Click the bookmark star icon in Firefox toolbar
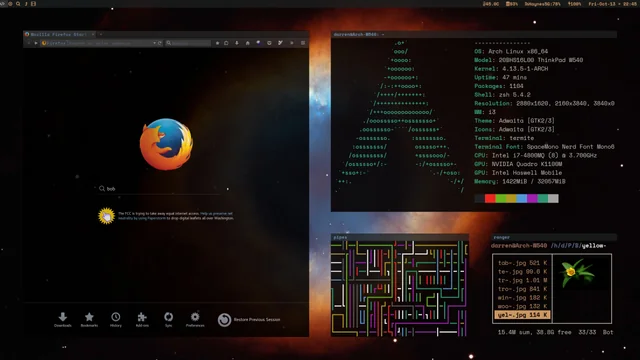Viewport: 640px width, 360px height. (x=217, y=43)
